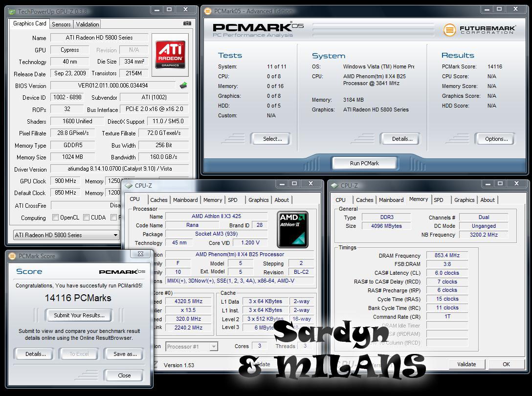The height and width of the screenshot is (396, 532).
Task: Click the CPU-Z Memory window title icon
Action: coord(334,186)
